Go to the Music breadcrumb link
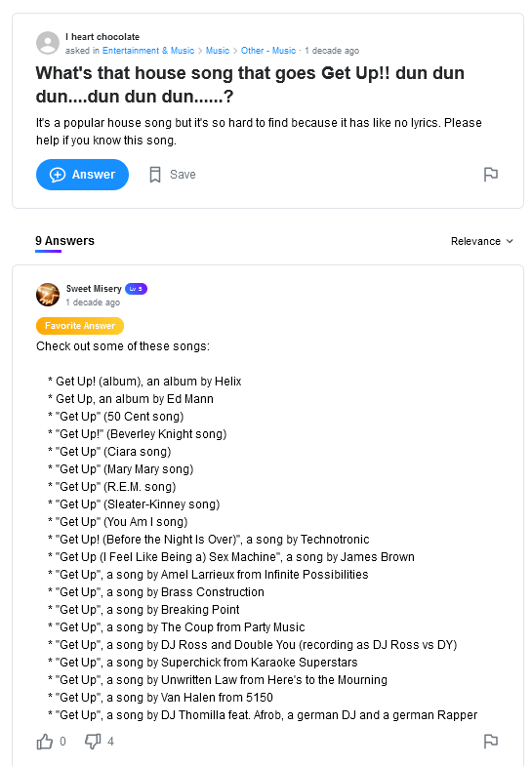532x766 pixels. (x=218, y=51)
